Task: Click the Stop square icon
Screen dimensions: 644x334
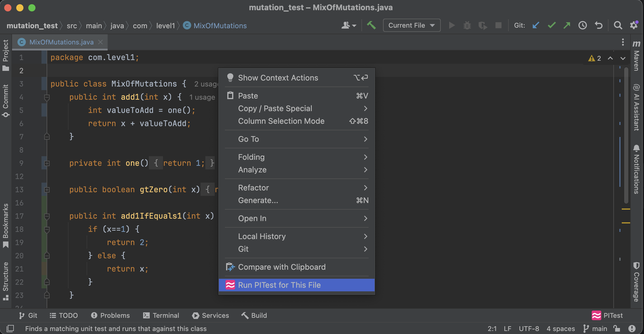Action: [x=498, y=25]
